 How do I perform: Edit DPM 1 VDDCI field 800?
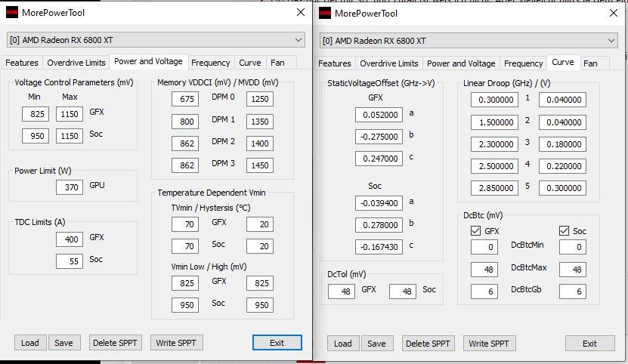(185, 122)
